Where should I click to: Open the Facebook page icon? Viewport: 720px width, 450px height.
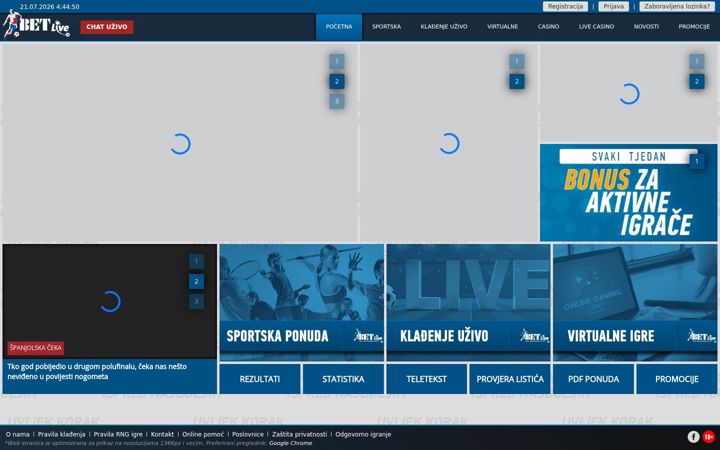point(693,437)
